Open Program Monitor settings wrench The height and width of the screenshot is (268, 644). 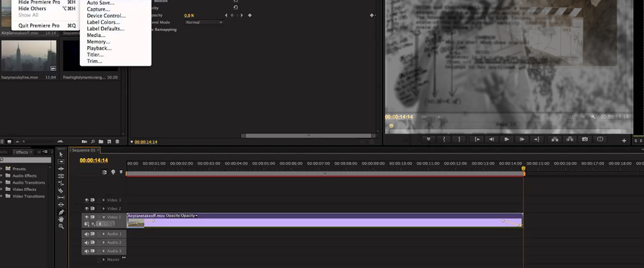tap(593, 117)
